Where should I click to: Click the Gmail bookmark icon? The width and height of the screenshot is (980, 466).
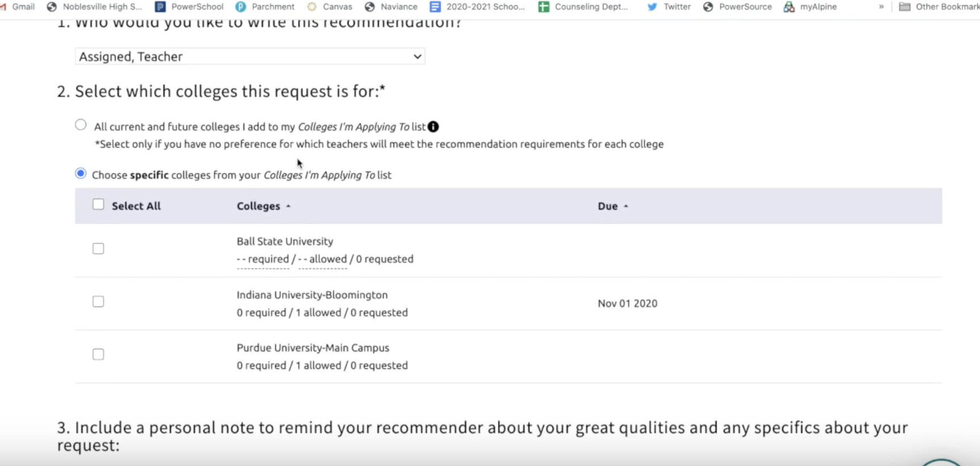coord(3,7)
